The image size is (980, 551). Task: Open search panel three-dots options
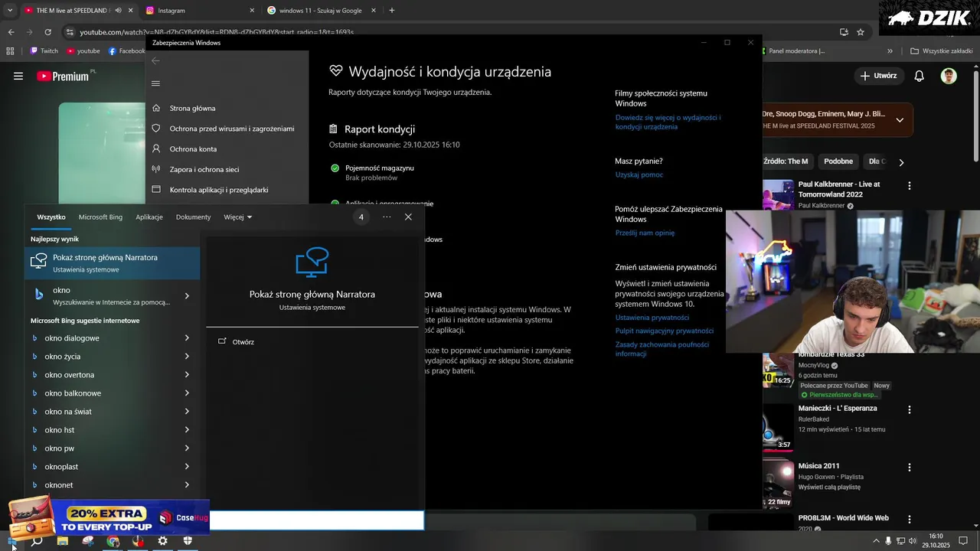click(x=387, y=217)
